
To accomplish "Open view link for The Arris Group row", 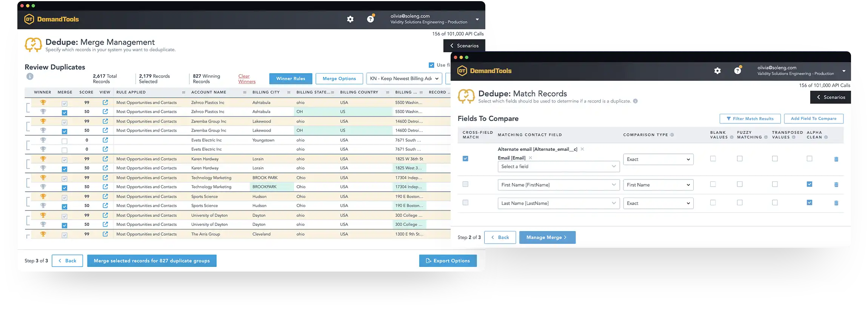I will click(x=105, y=234).
